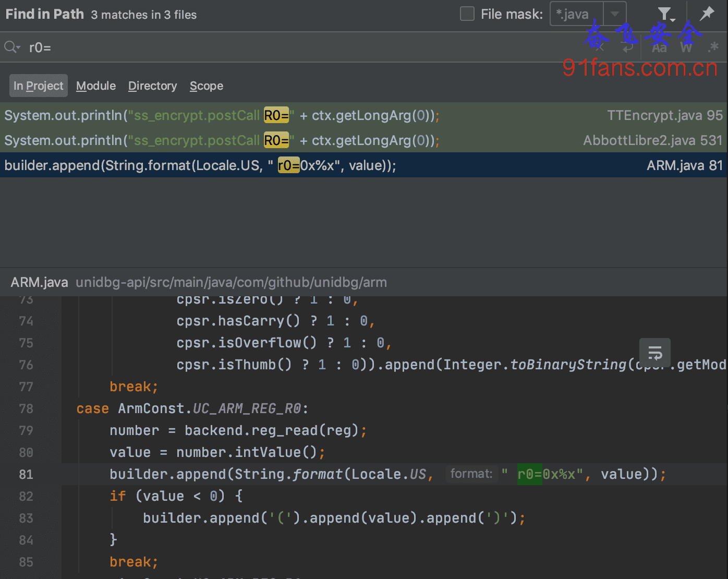
Task: Click the *.java file mask input field
Action: [576, 14]
